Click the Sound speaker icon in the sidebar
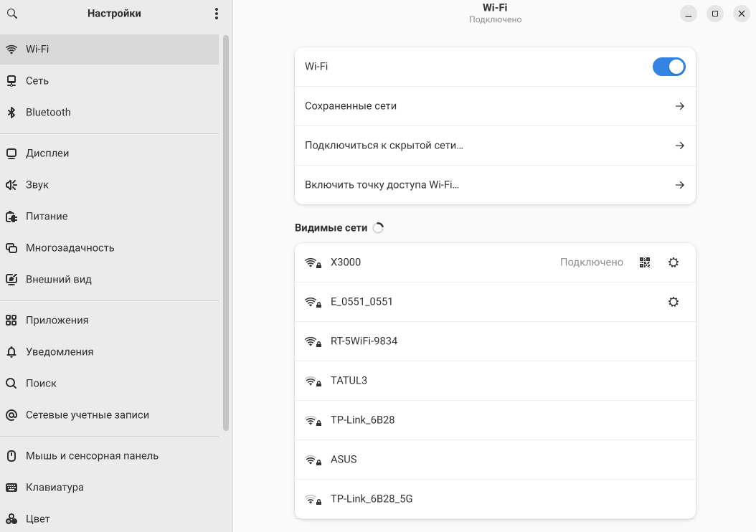756x532 pixels. pyautogui.click(x=11, y=185)
